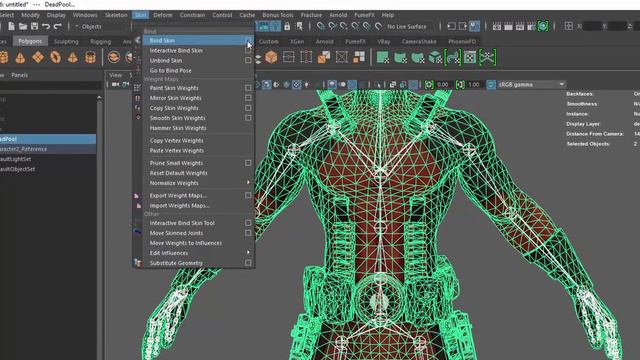Click the gamma icon beside the 1.00 field
Viewport: 640px width, 360px height.
460,84
